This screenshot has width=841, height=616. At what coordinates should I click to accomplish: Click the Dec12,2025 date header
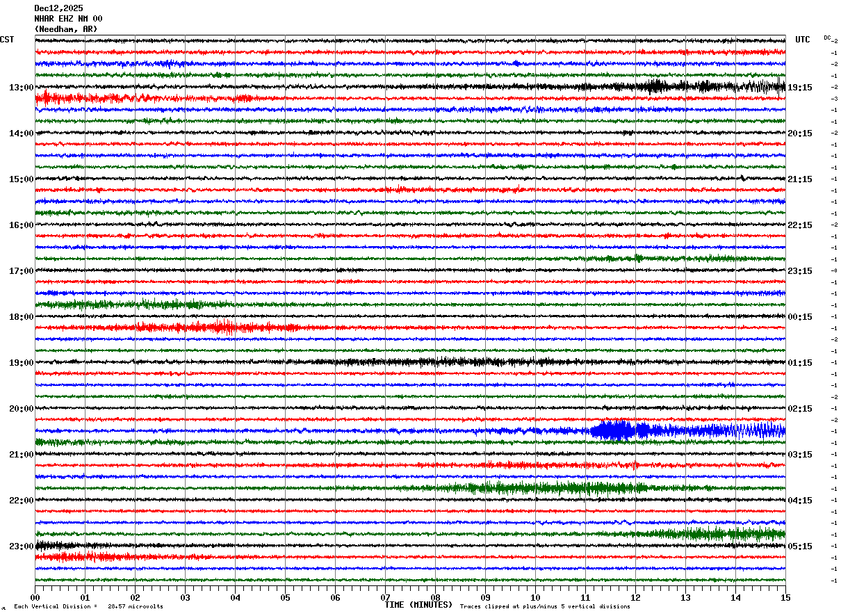coord(58,8)
